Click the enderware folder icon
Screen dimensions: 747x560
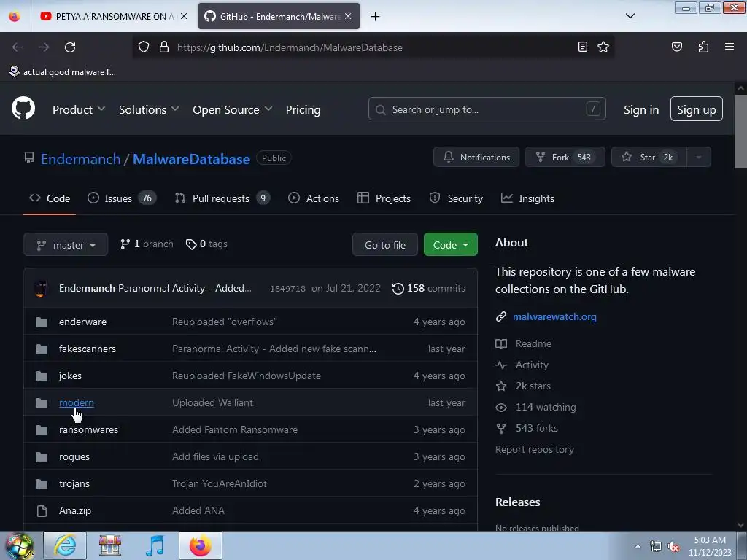pos(42,322)
